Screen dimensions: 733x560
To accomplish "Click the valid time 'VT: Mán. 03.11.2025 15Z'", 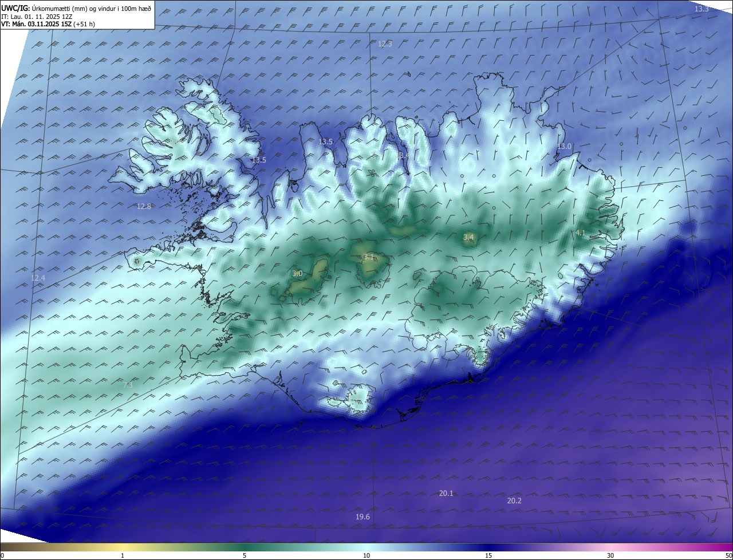I will coord(36,24).
